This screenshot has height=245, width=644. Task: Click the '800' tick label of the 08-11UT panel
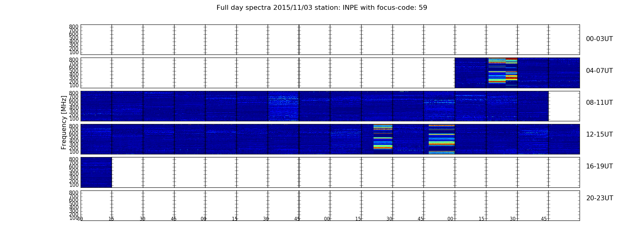click(x=74, y=93)
